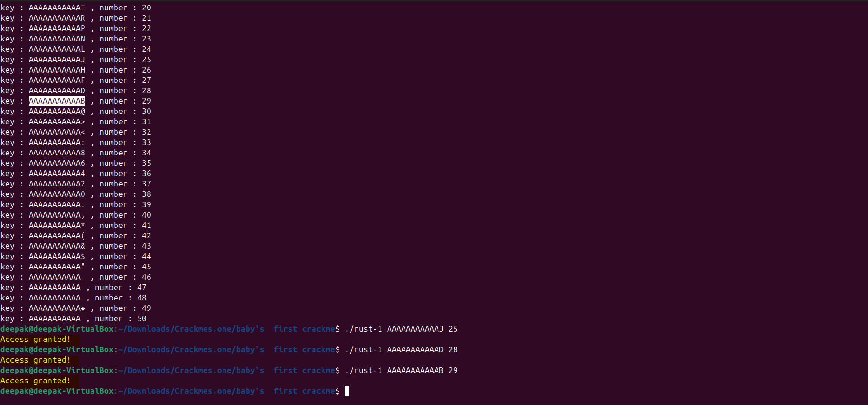This screenshot has width=868, height=405.
Task: Click number value 47
Action: click(142, 287)
